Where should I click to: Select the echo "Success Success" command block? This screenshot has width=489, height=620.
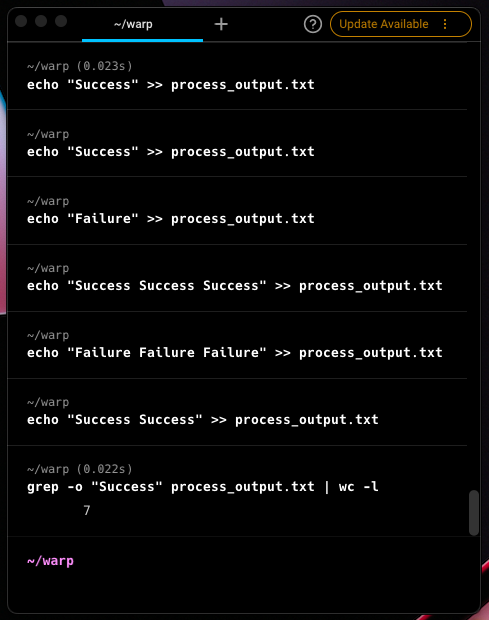coord(237,412)
